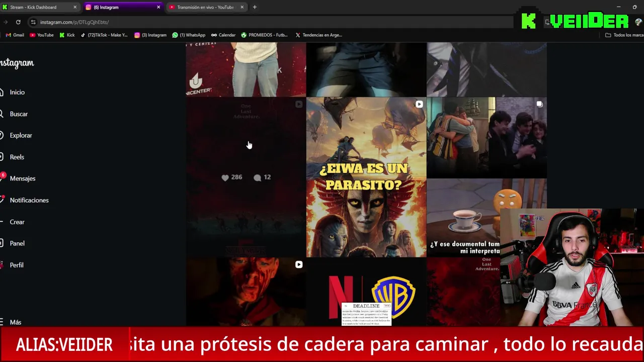Viewport: 644px width, 362px height.
Task: Close the Instagram browser tab
Action: [158, 7]
